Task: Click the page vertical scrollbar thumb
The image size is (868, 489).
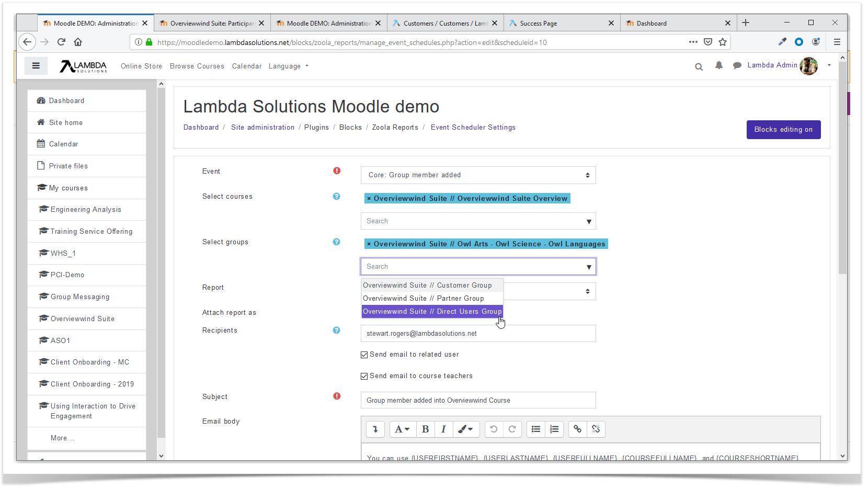Action: [842, 167]
